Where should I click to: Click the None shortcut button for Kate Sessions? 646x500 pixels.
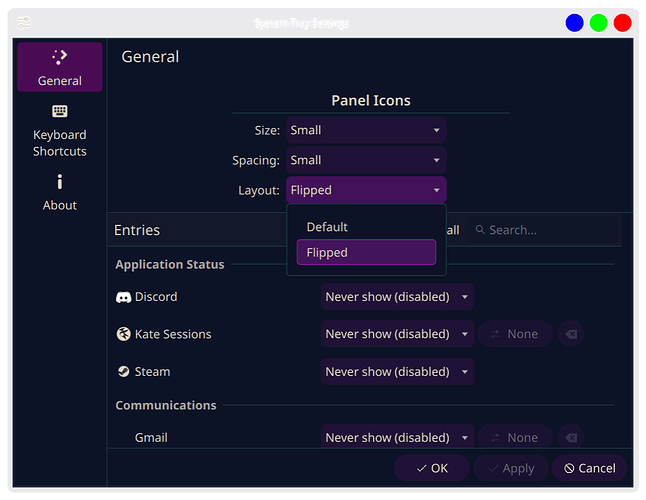pyautogui.click(x=514, y=334)
